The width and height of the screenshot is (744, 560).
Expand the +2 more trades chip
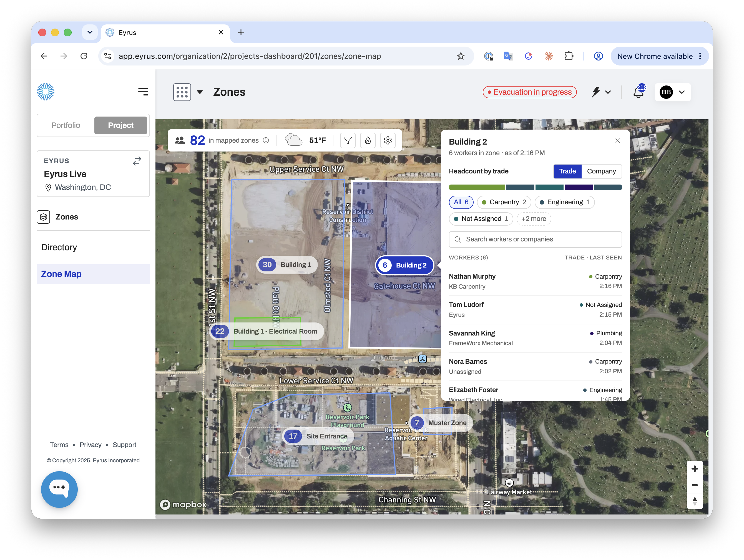[534, 219]
